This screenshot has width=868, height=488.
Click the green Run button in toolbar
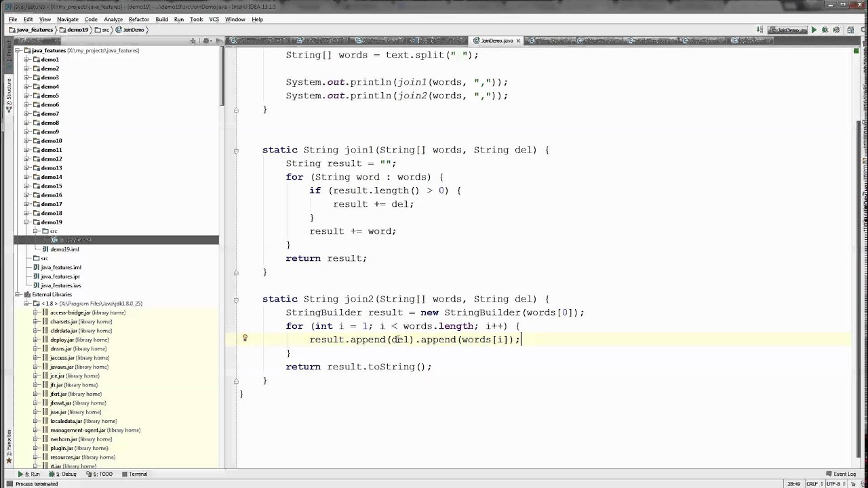coord(813,30)
